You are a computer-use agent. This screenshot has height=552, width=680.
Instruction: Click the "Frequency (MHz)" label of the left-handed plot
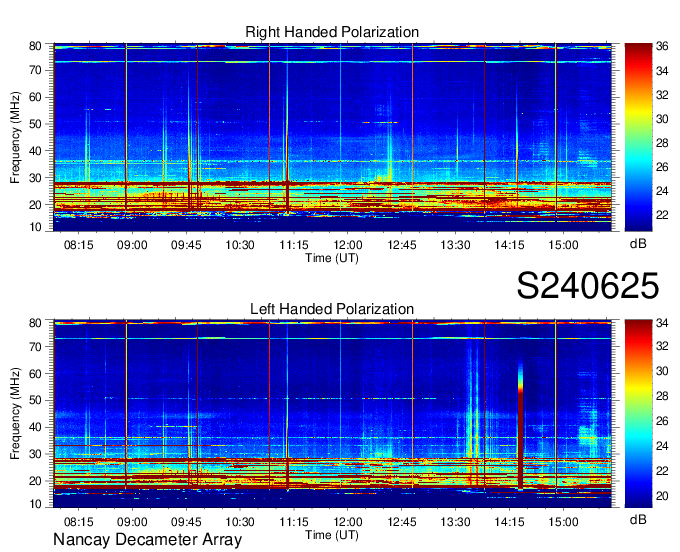[15, 414]
